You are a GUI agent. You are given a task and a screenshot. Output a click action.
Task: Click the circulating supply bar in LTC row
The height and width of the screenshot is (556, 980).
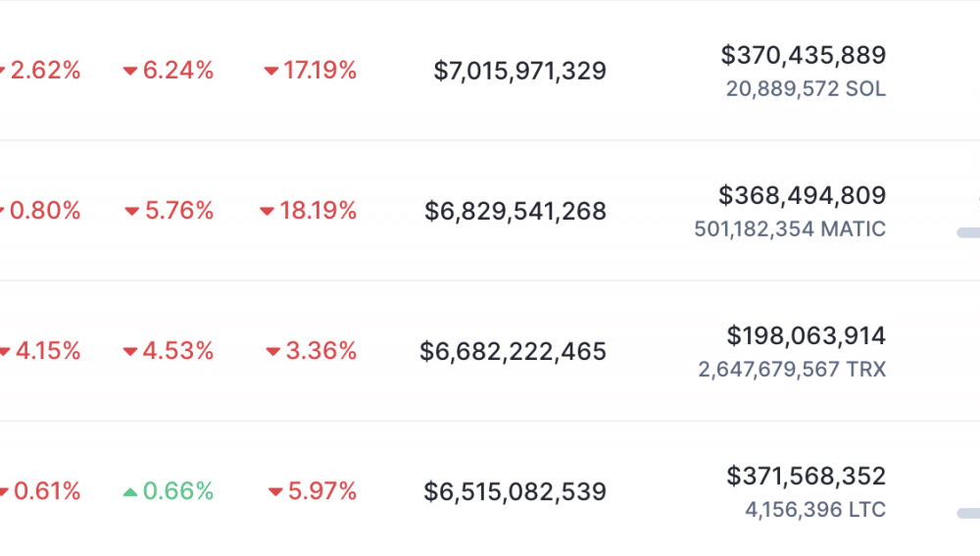point(969,514)
